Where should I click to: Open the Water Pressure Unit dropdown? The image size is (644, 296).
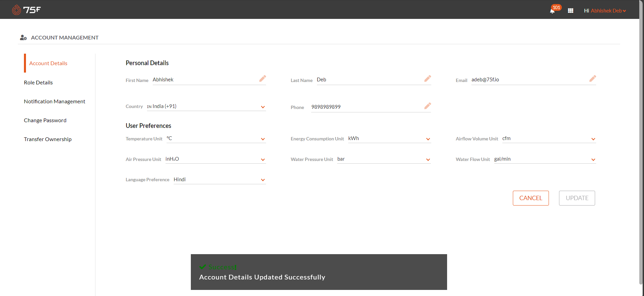coord(384,159)
